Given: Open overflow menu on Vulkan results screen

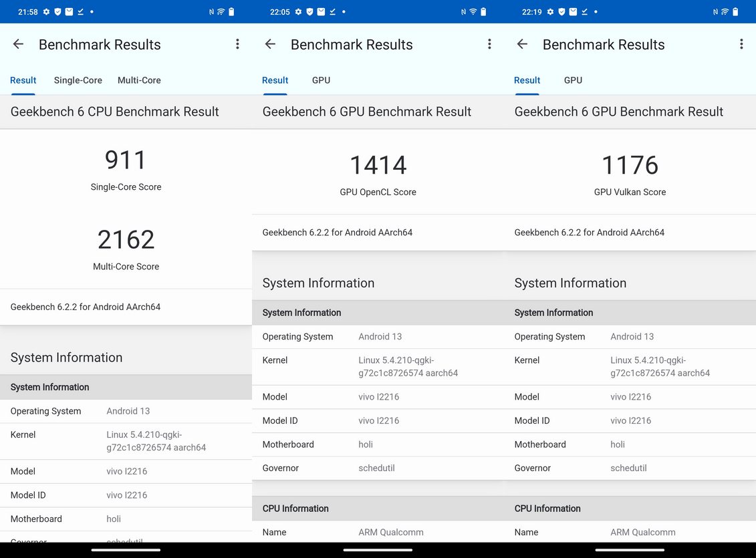Looking at the screenshot, I should click(741, 44).
